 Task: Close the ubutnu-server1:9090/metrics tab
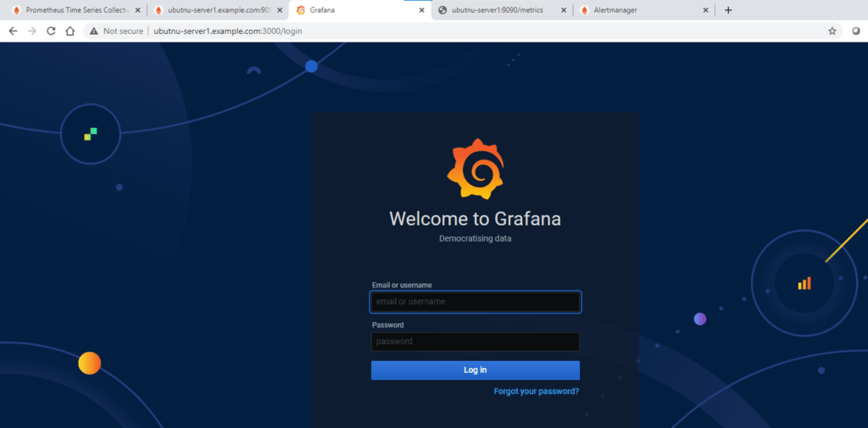click(x=564, y=10)
